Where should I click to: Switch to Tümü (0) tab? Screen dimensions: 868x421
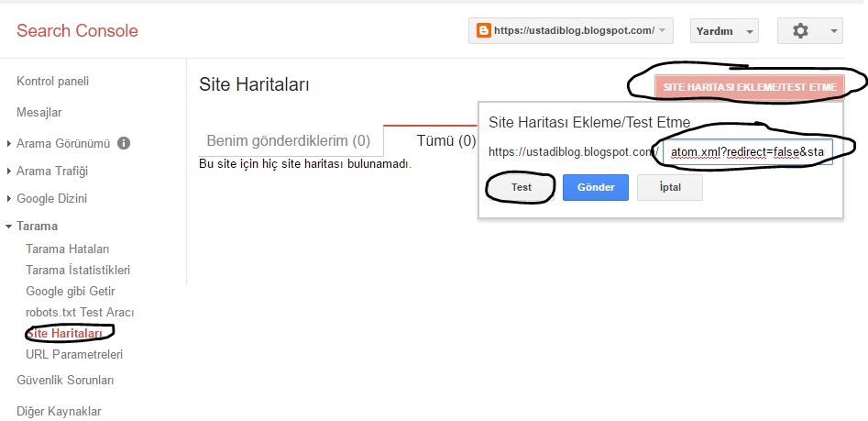pyautogui.click(x=446, y=140)
